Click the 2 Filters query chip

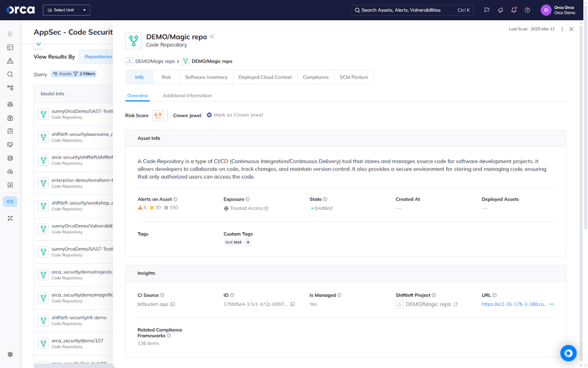pyautogui.click(x=84, y=74)
